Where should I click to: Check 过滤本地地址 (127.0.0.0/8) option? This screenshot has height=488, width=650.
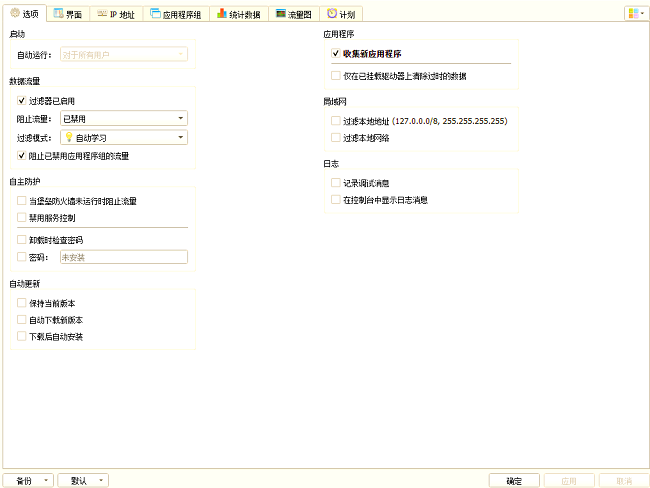336,121
